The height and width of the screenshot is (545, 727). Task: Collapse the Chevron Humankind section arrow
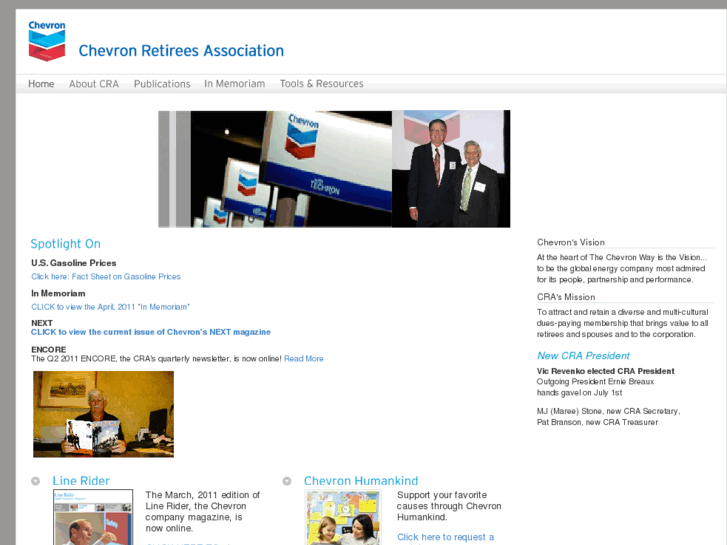click(287, 481)
